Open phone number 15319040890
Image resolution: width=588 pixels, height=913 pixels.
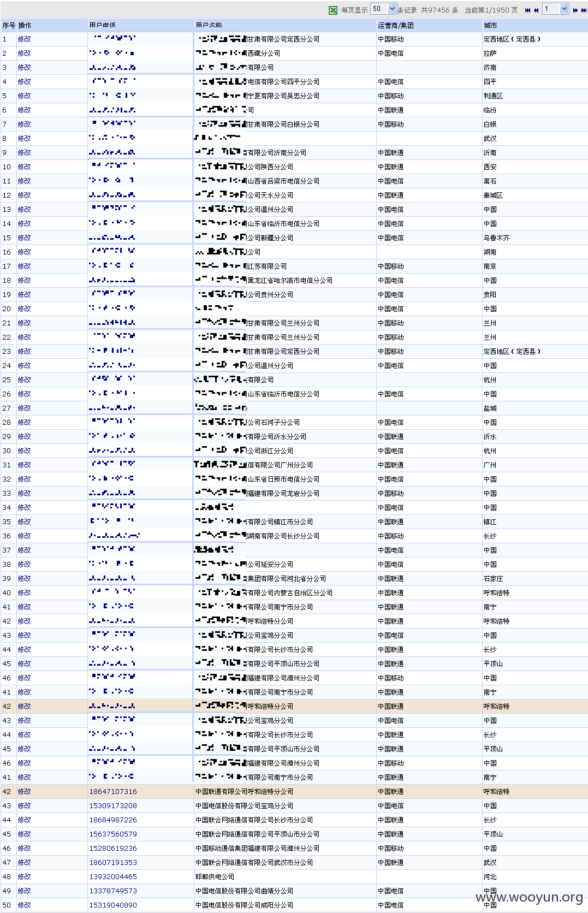113,905
